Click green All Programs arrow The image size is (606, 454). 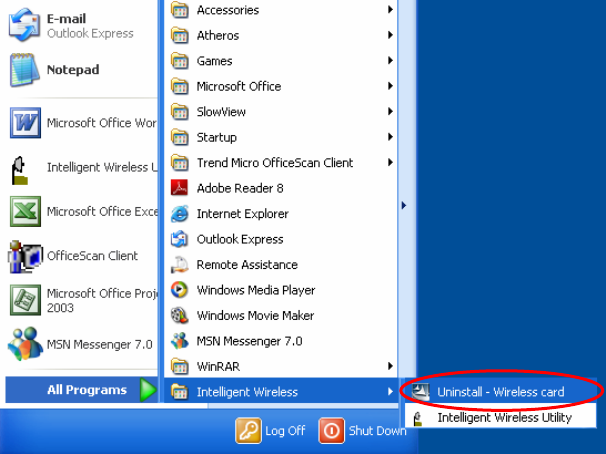pyautogui.click(x=148, y=390)
